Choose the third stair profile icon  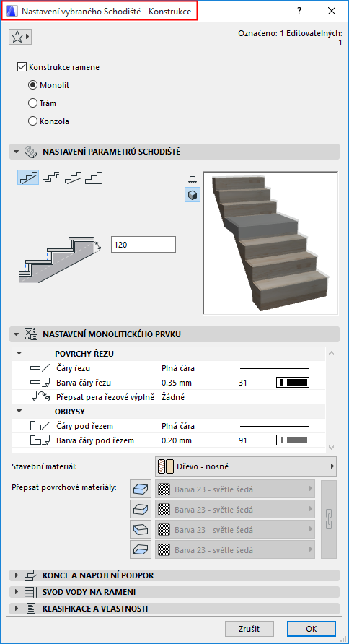[x=72, y=178]
